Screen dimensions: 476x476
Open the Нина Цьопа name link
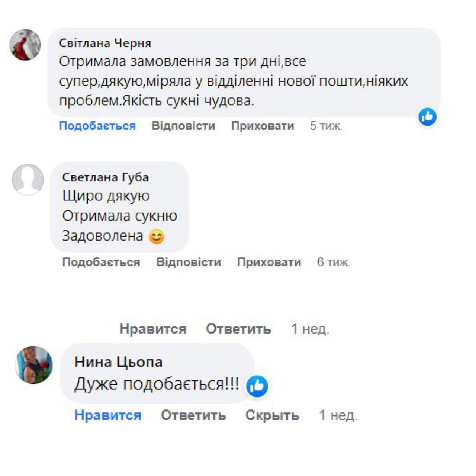pos(118,362)
